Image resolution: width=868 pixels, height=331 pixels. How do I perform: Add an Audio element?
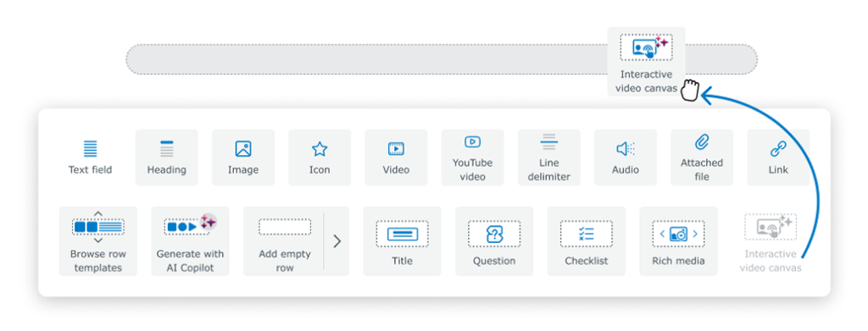tap(625, 157)
